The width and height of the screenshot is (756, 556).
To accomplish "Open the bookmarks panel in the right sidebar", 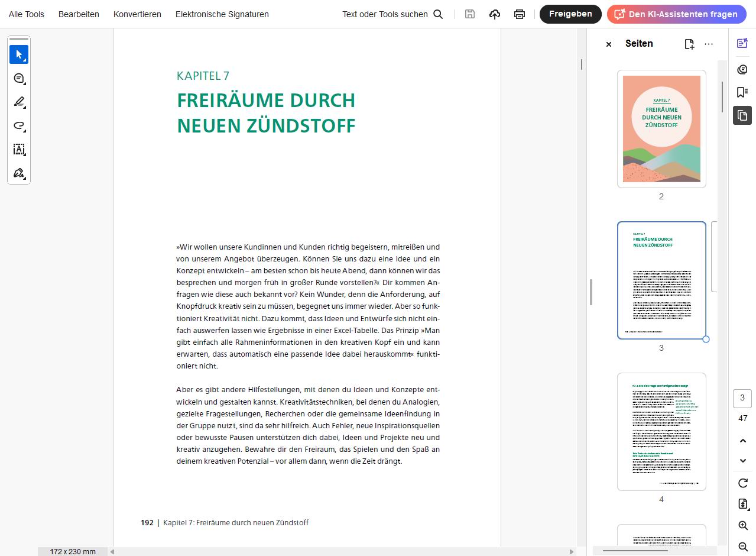I will (742, 92).
